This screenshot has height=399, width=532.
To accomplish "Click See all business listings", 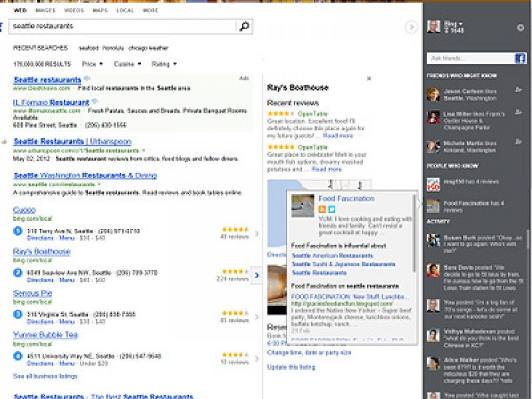I will (x=45, y=376).
